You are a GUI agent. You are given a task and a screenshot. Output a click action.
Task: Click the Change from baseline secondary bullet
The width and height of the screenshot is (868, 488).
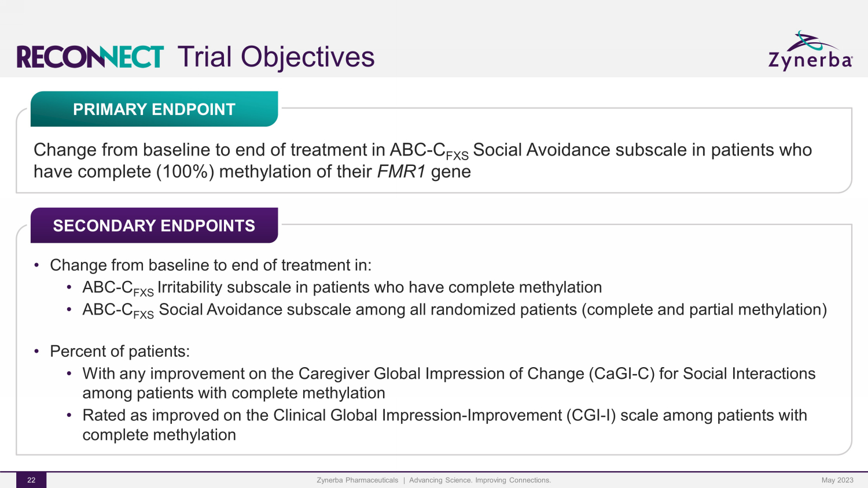click(211, 265)
